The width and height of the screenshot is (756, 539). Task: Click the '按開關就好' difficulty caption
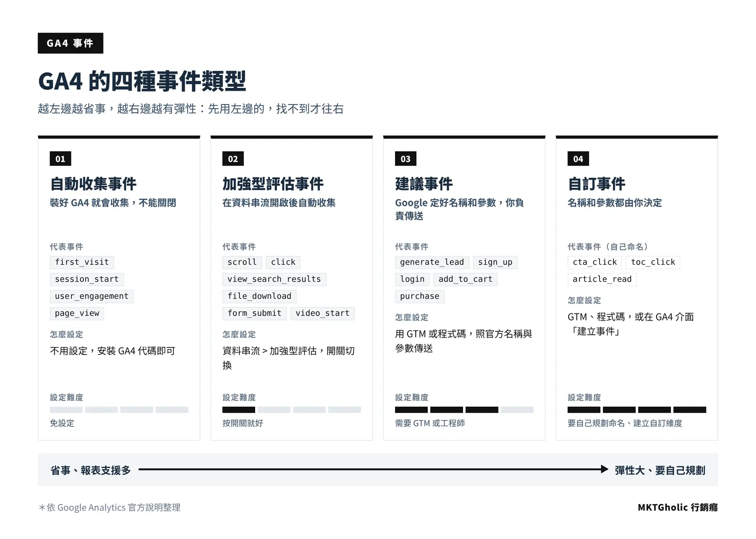pyautogui.click(x=242, y=423)
